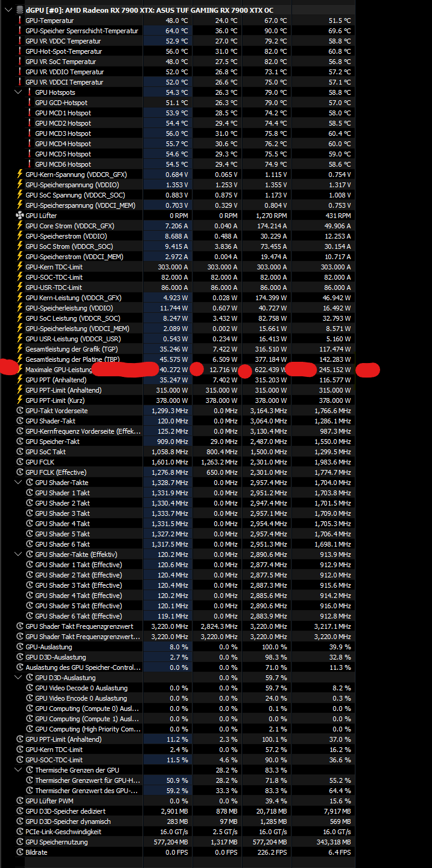Click the 316.510 W maximum TGP value
The height and width of the screenshot is (868, 432).
[270, 349]
